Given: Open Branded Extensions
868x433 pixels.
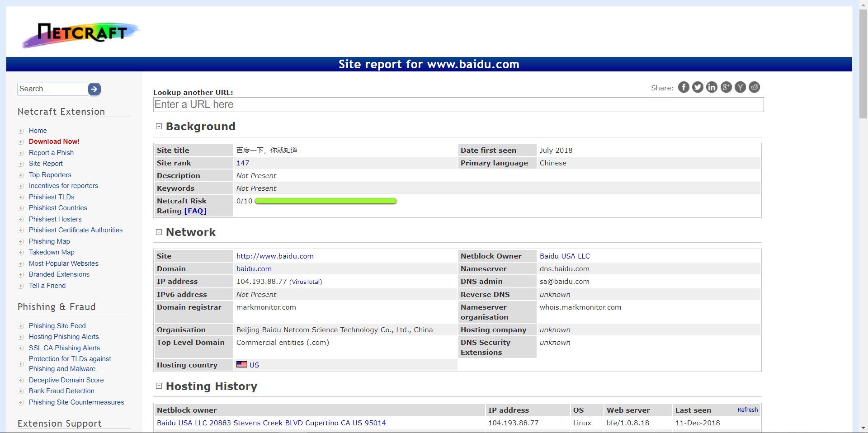Looking at the screenshot, I should coord(59,274).
